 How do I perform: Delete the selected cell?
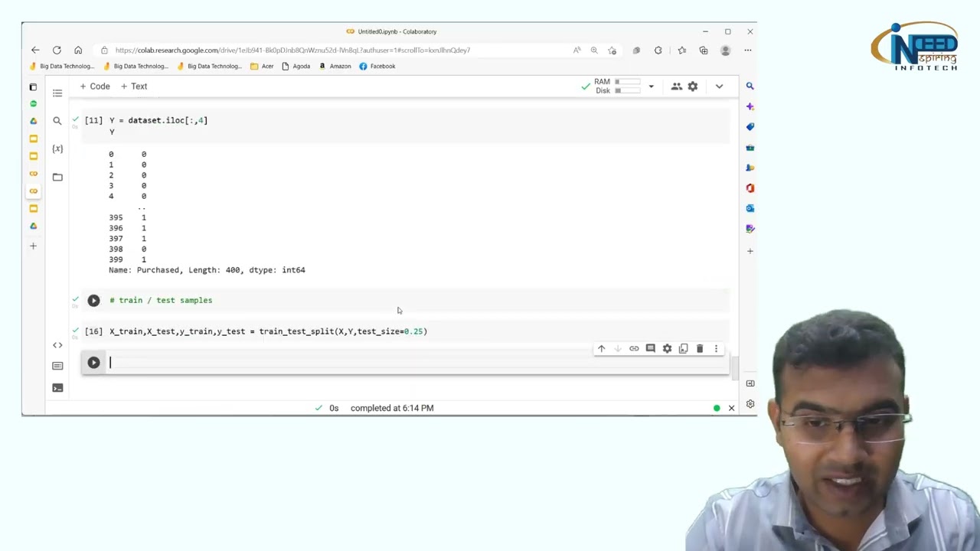(700, 349)
